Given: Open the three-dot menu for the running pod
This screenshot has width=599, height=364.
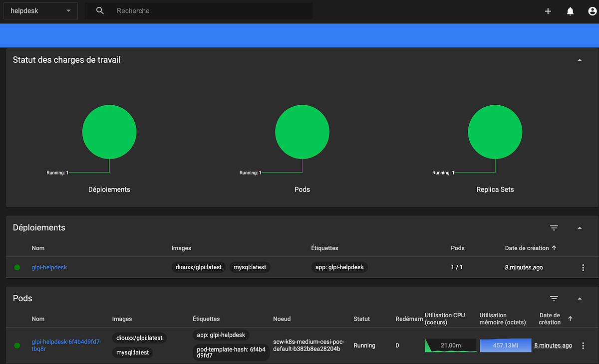Looking at the screenshot, I should pos(583,345).
